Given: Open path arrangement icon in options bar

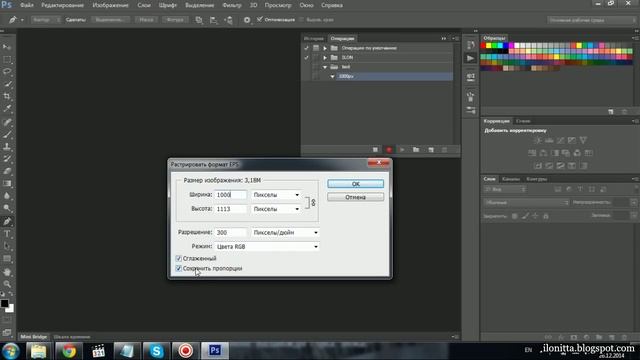Looking at the screenshot, I should click(229, 20).
